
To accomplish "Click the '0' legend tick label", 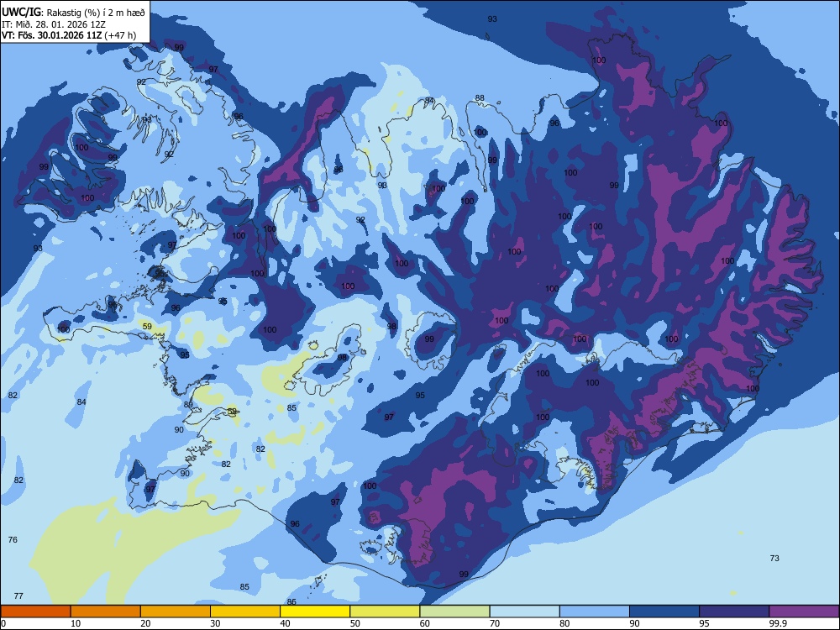I will point(3,623).
